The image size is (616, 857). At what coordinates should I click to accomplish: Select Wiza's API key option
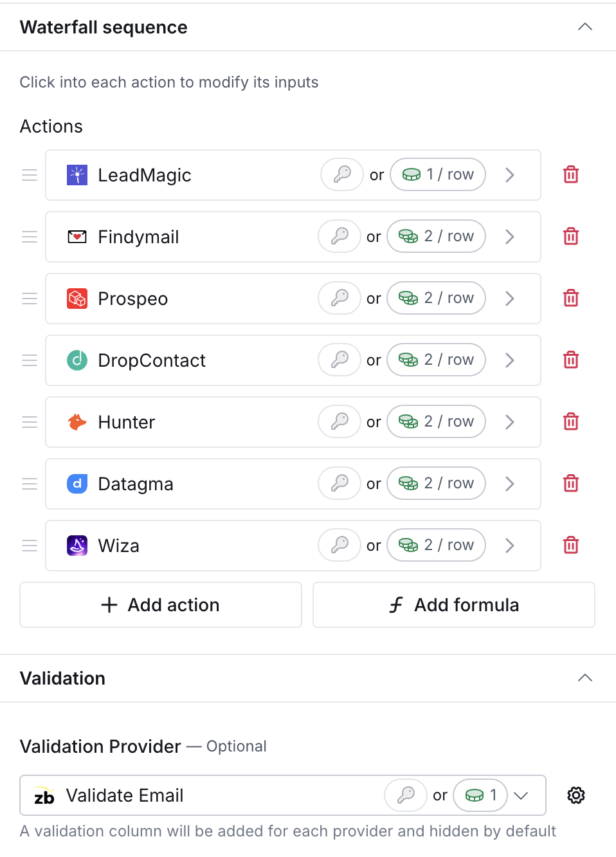(x=340, y=545)
